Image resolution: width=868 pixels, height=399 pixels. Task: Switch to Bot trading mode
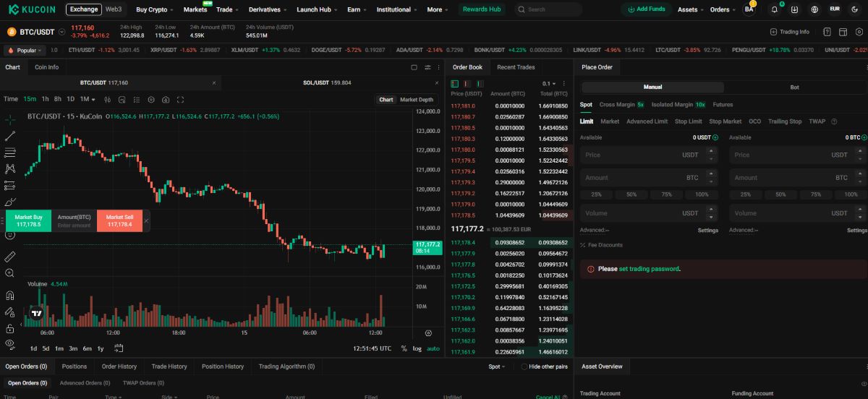coord(794,87)
